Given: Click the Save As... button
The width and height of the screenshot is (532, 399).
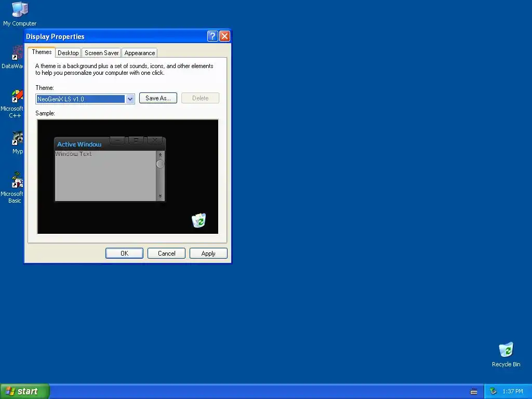Looking at the screenshot, I should (x=158, y=98).
